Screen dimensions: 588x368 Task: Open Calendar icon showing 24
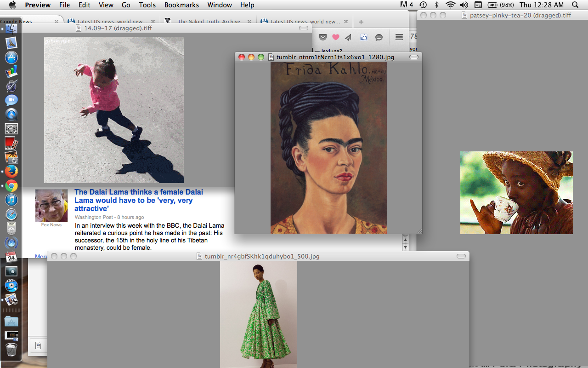[11, 257]
